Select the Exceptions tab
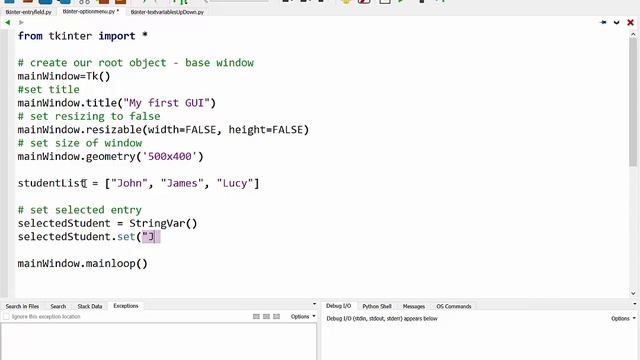640x360 pixels. pyautogui.click(x=126, y=306)
